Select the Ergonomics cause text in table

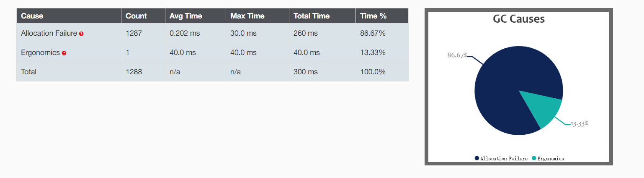pos(40,52)
